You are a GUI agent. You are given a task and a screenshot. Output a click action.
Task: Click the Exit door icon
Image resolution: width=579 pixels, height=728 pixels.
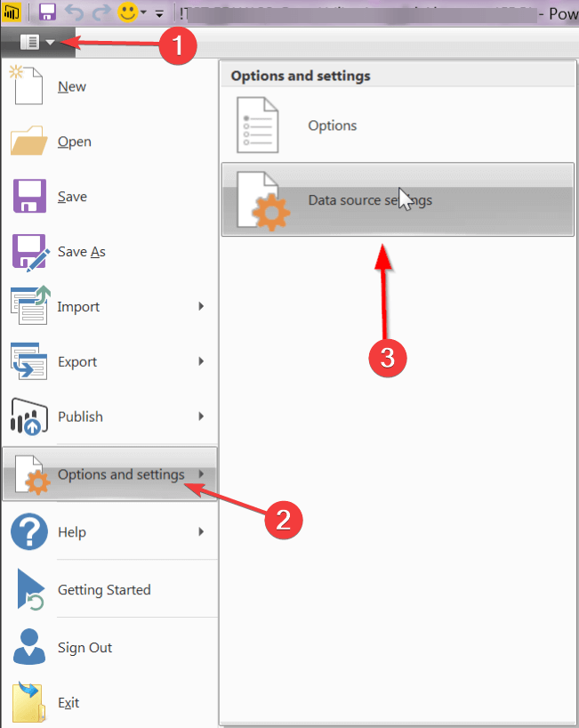(28, 702)
